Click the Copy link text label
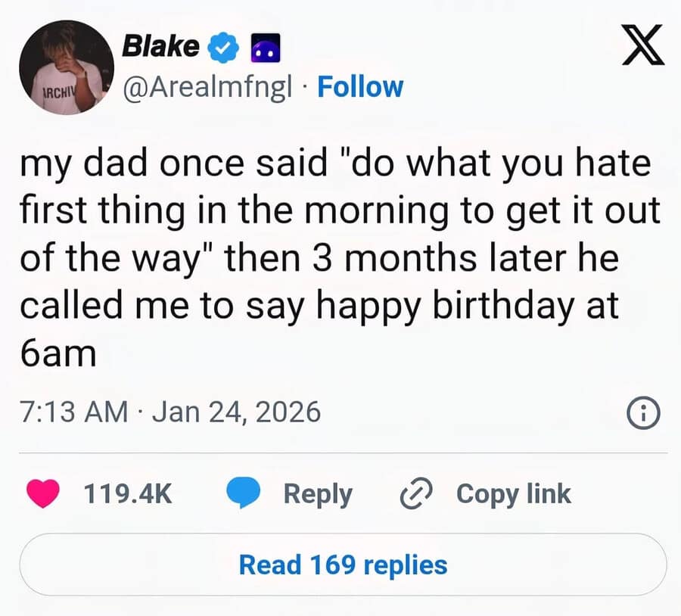The image size is (681, 616). (x=514, y=494)
